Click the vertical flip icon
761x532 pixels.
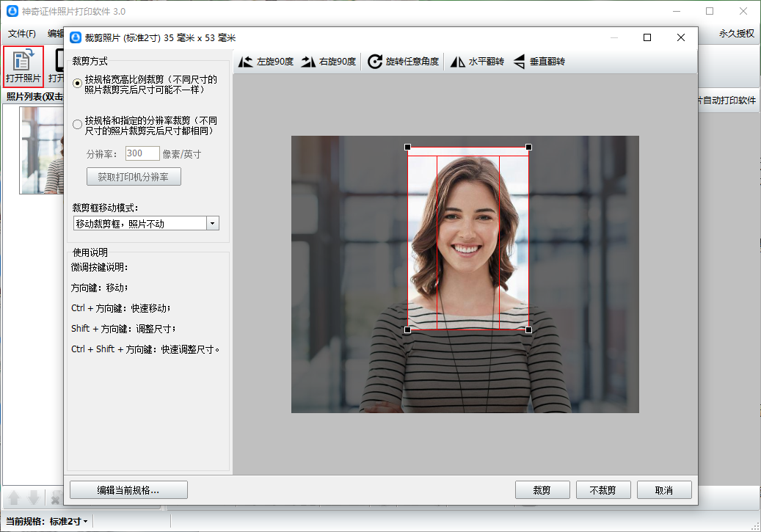[519, 62]
